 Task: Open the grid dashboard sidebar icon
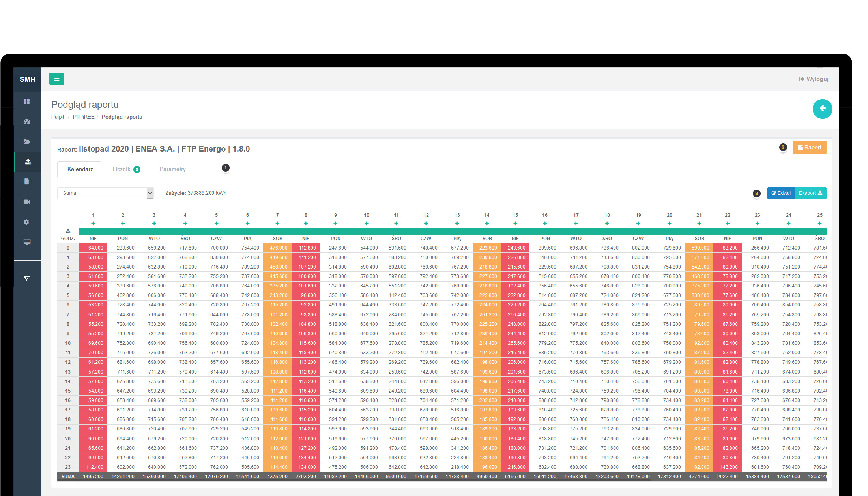tap(27, 101)
